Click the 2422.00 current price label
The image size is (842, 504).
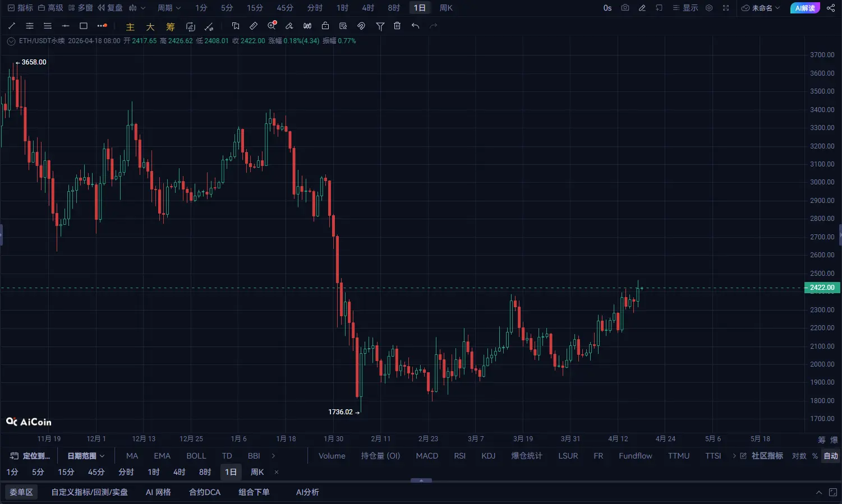coord(822,288)
